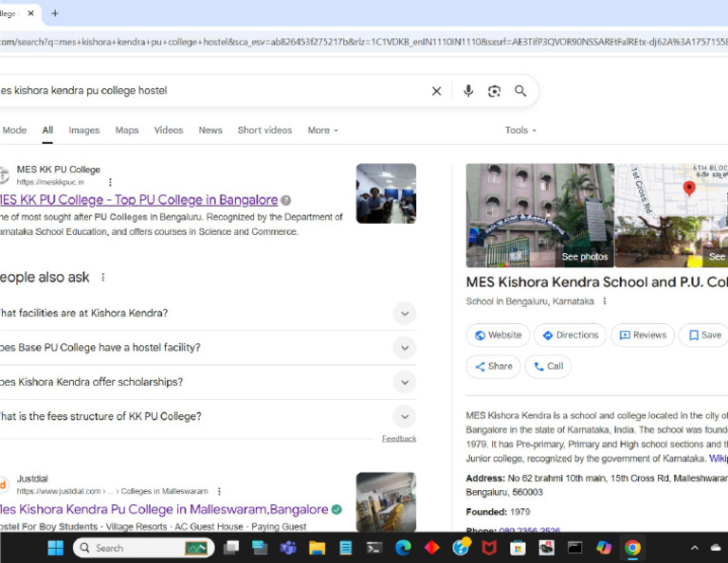The height and width of the screenshot is (563, 728).
Task: Open File Explorer from the taskbar
Action: tap(317, 548)
